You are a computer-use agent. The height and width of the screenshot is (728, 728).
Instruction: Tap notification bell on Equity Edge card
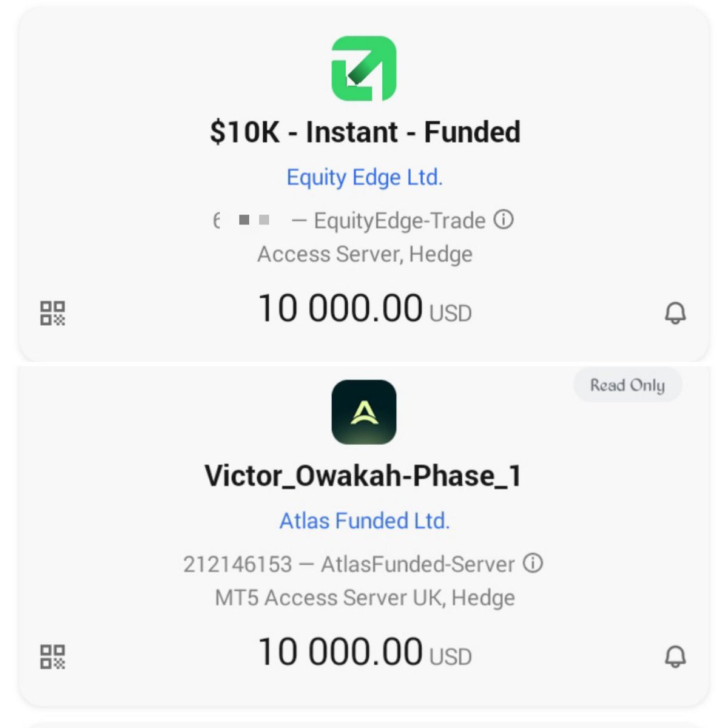675,313
